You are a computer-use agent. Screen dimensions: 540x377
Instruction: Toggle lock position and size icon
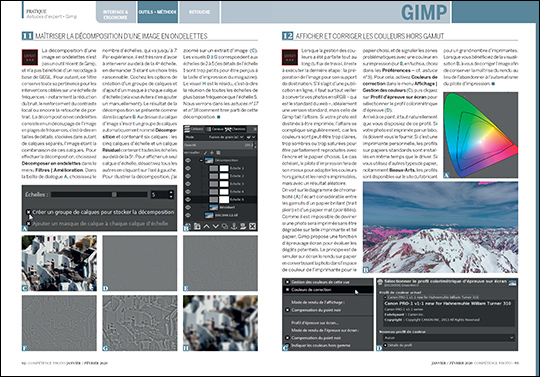coord(212,153)
